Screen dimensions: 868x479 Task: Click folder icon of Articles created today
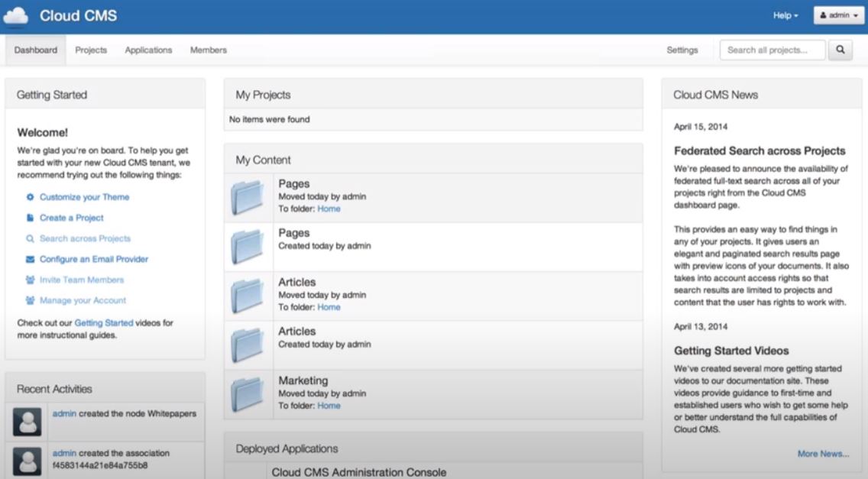248,345
